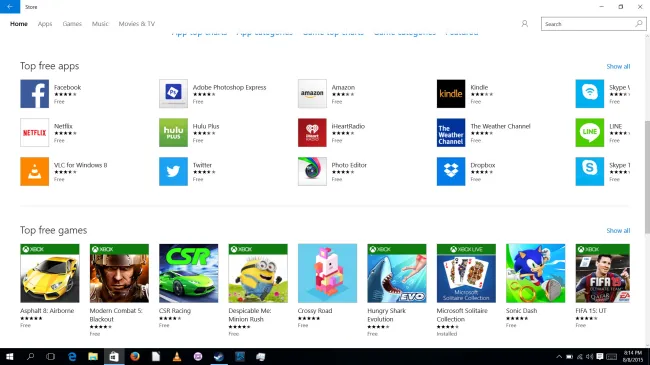The width and height of the screenshot is (650, 365).
Task: Launch Microsoft Edge from taskbar
Action: click(x=72, y=357)
